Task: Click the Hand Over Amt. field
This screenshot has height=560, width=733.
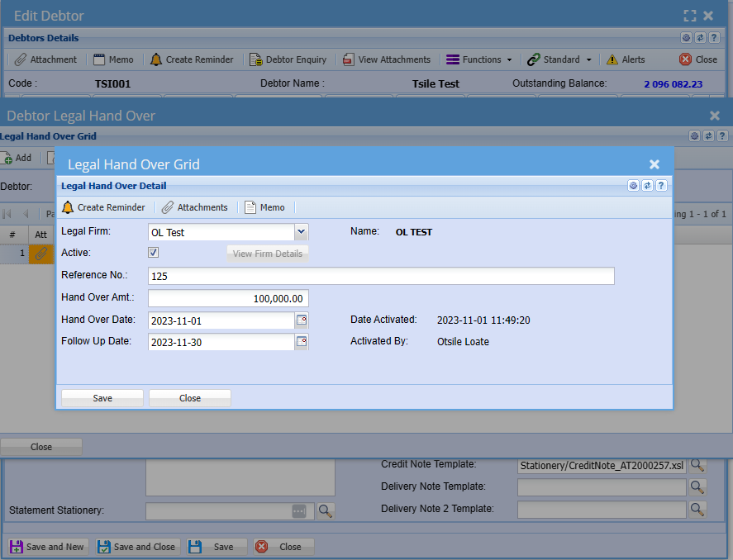Action: pos(228,299)
